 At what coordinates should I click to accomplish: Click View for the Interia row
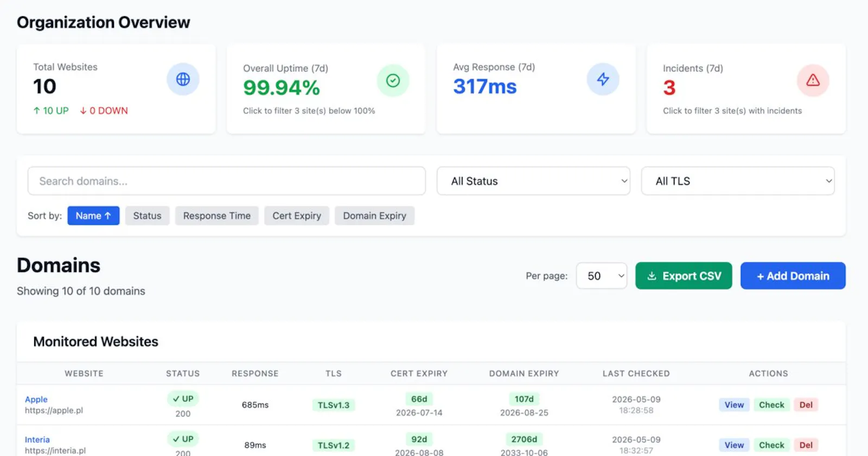(x=734, y=445)
